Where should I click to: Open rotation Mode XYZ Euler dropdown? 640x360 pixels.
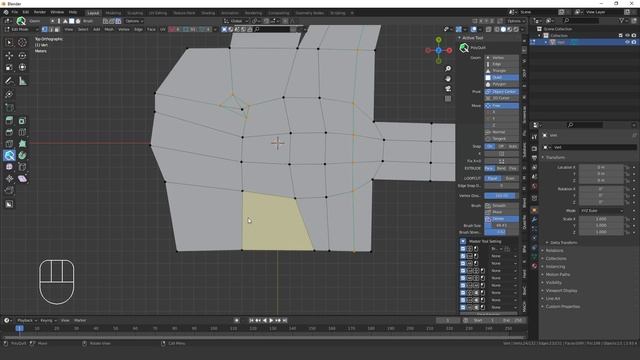tap(602, 211)
